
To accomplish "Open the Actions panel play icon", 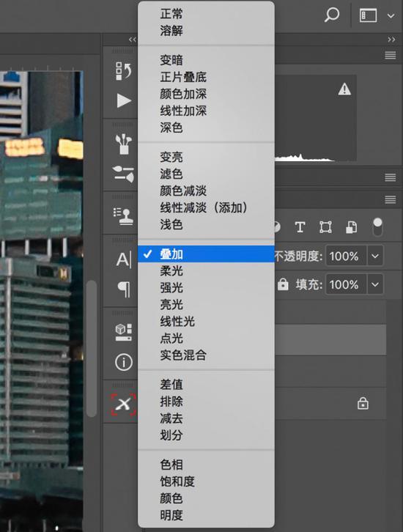I will (x=124, y=101).
